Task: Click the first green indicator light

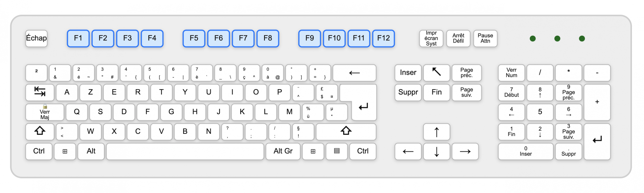Action: [533, 38]
